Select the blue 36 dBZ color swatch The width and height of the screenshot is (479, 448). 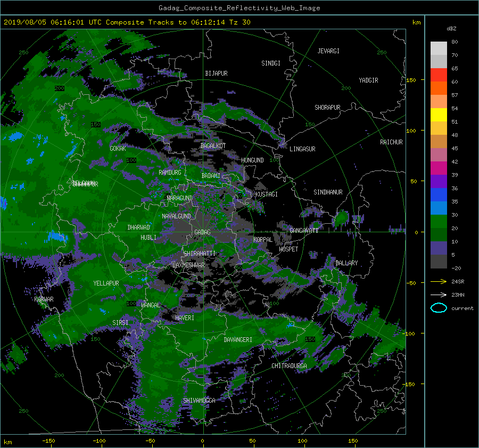coord(439,195)
